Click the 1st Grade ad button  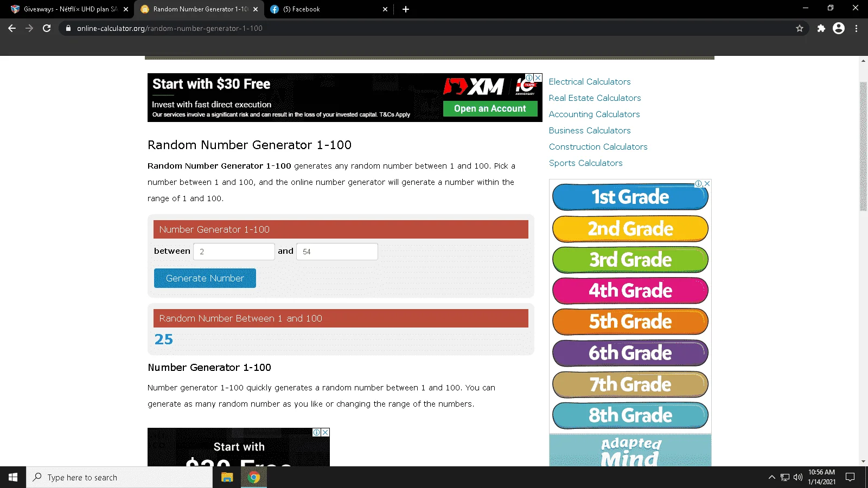[630, 197]
